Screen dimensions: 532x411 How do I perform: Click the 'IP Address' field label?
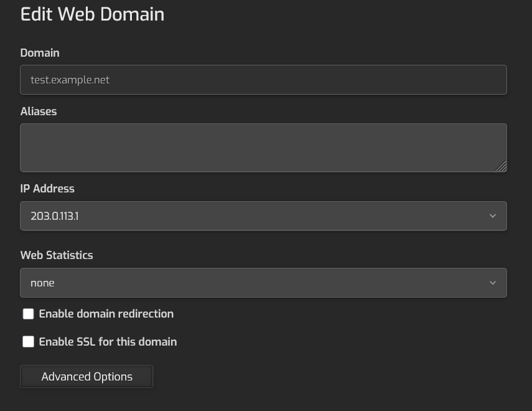[47, 189]
